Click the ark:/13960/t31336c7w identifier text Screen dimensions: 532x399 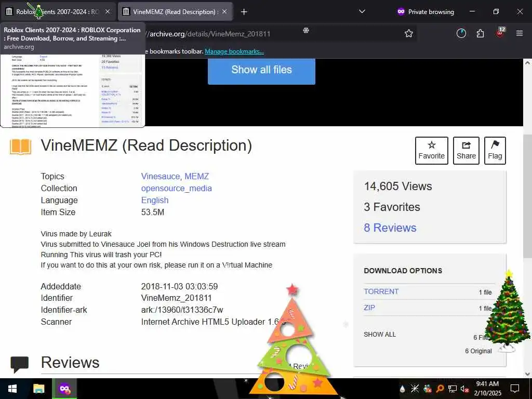182,310
